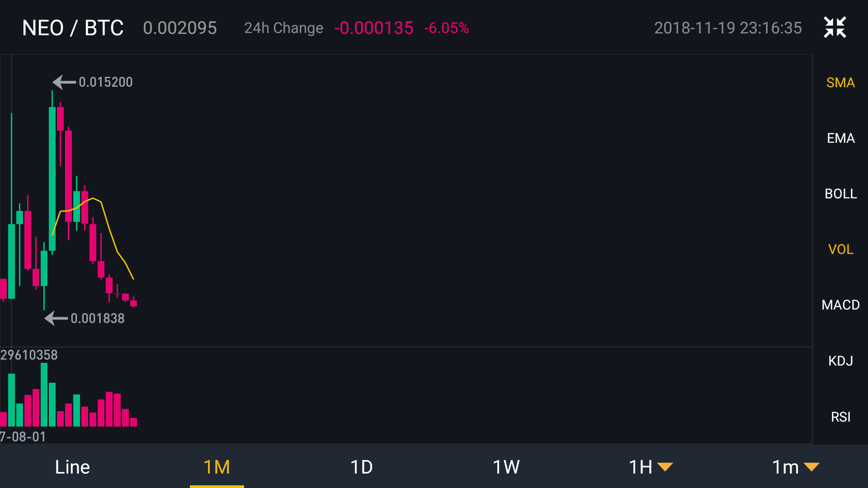Screen dimensions: 868x488
Task: Show the RSI indicator
Action: (x=840, y=417)
